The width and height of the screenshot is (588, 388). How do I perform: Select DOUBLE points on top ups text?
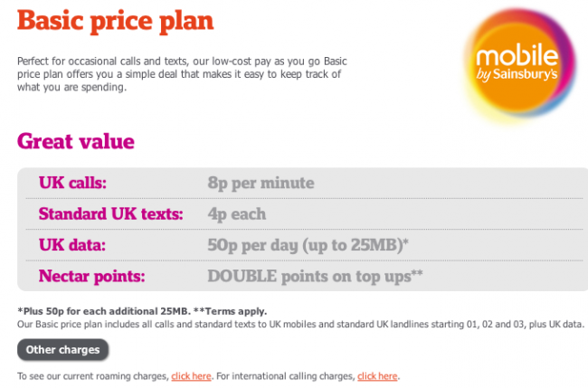click(x=315, y=277)
